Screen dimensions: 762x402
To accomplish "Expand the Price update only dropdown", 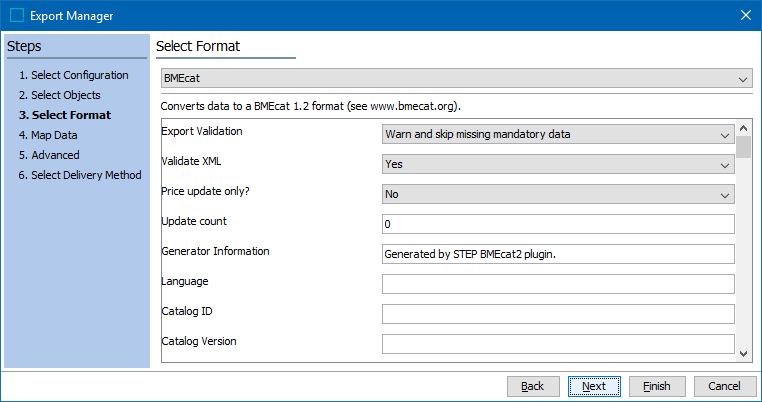I will [558, 194].
